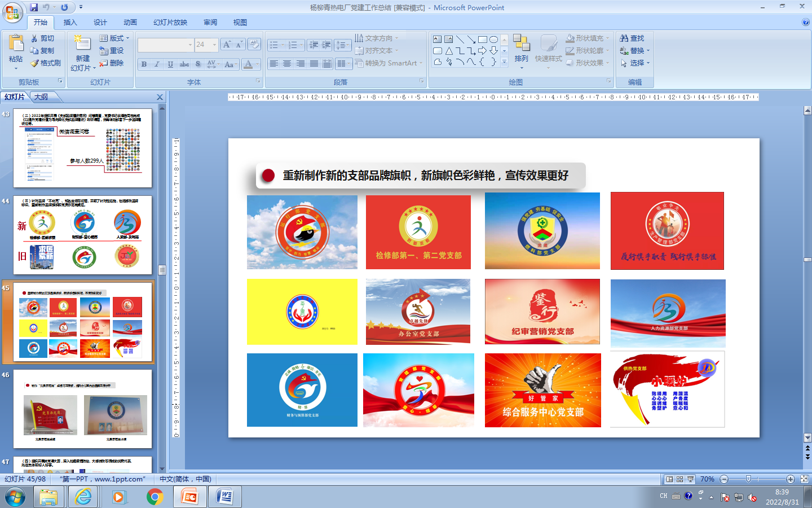Select the rectangle shape in gallery
This screenshot has width=812, height=508.
click(483, 40)
